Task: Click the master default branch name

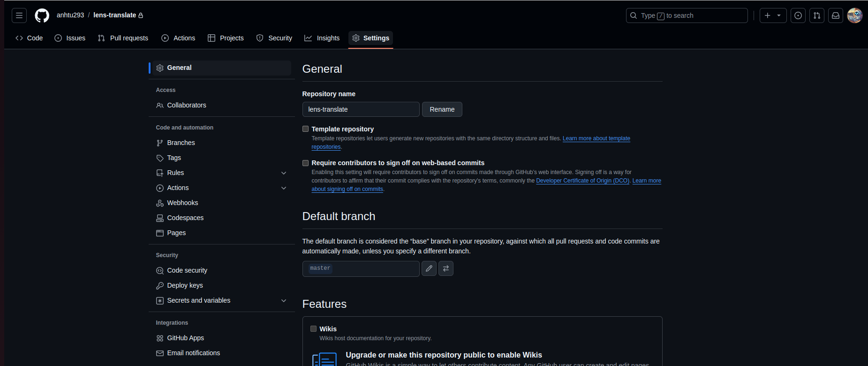Action: 320,268
